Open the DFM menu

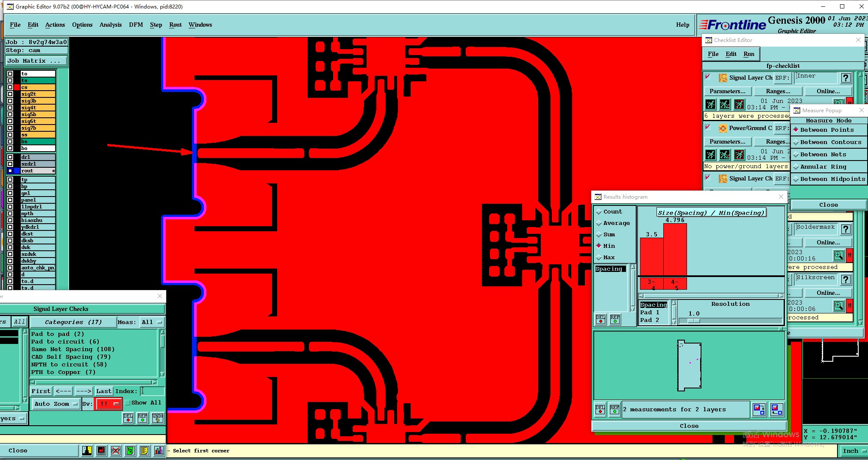point(136,25)
